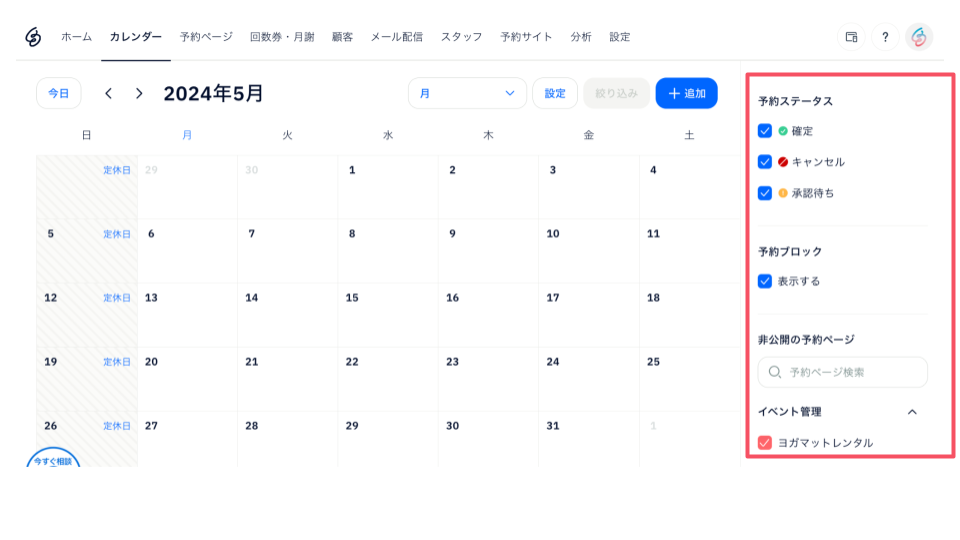
Task: Uncheck the 承認待ち status checkbox
Action: [x=765, y=193]
